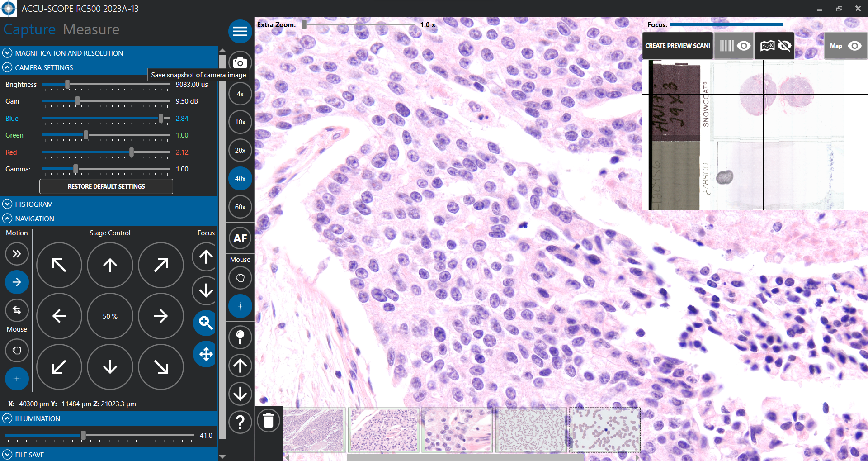Open the Measure tab
This screenshot has width=868, height=461.
tap(91, 29)
